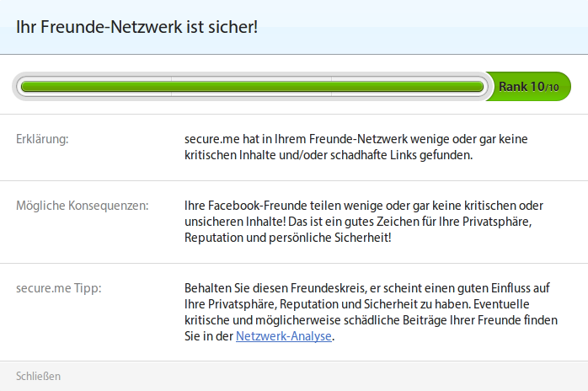Click the first segment of the progress bar
This screenshot has width=588, height=391.
94,87
